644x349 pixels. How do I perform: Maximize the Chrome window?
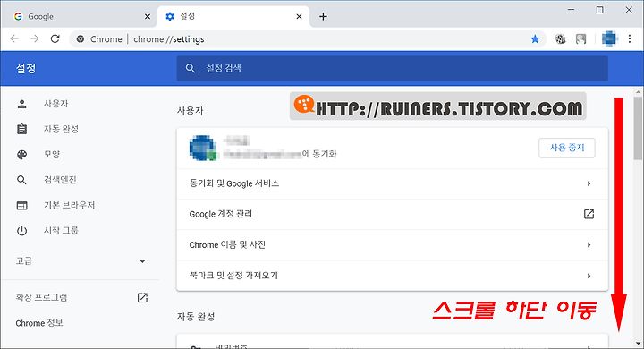click(x=599, y=10)
